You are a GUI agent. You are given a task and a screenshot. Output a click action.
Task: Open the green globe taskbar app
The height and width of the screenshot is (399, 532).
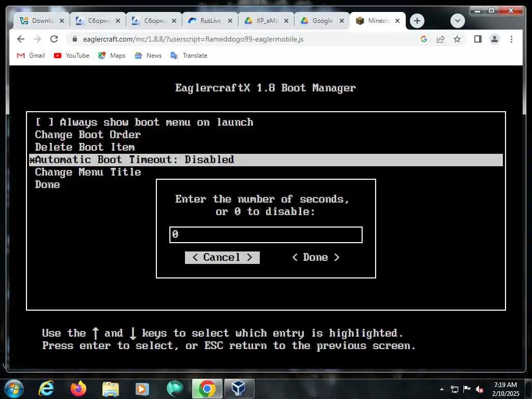(175, 389)
